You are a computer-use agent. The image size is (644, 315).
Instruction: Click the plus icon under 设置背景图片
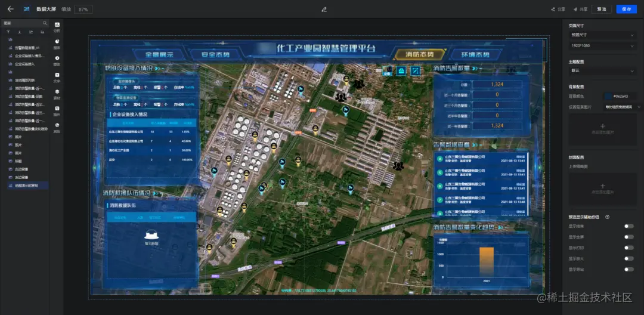tap(602, 126)
